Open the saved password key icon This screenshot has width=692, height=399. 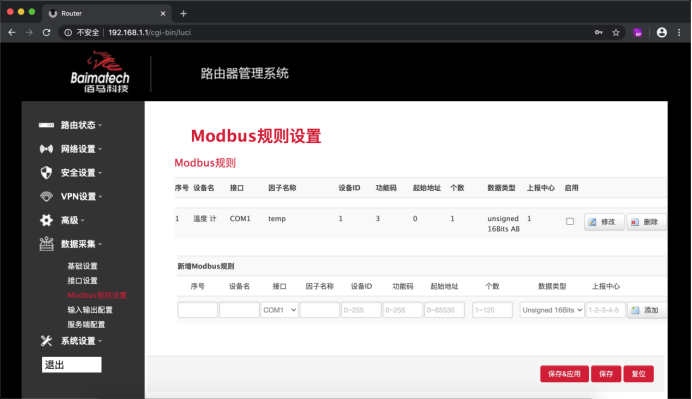click(598, 32)
